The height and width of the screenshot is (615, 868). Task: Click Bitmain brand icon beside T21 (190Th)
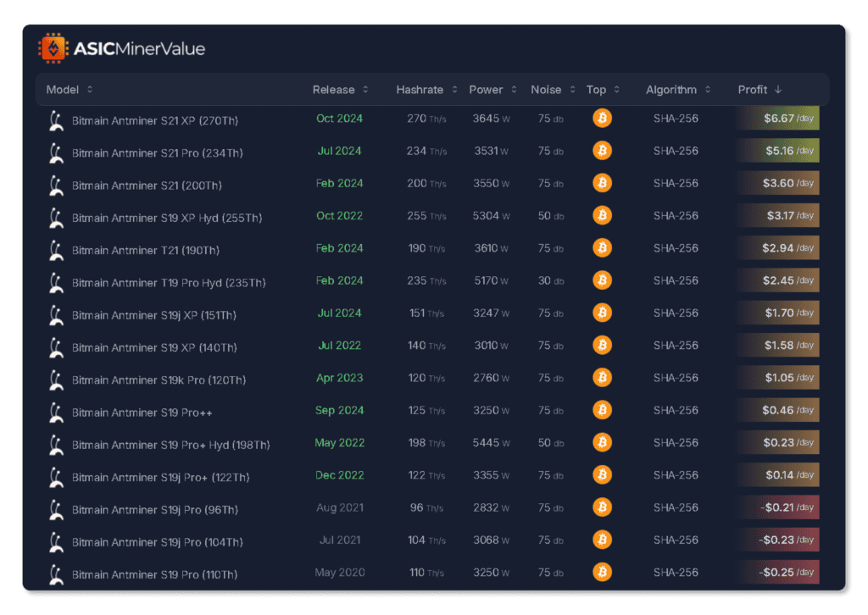point(56,251)
